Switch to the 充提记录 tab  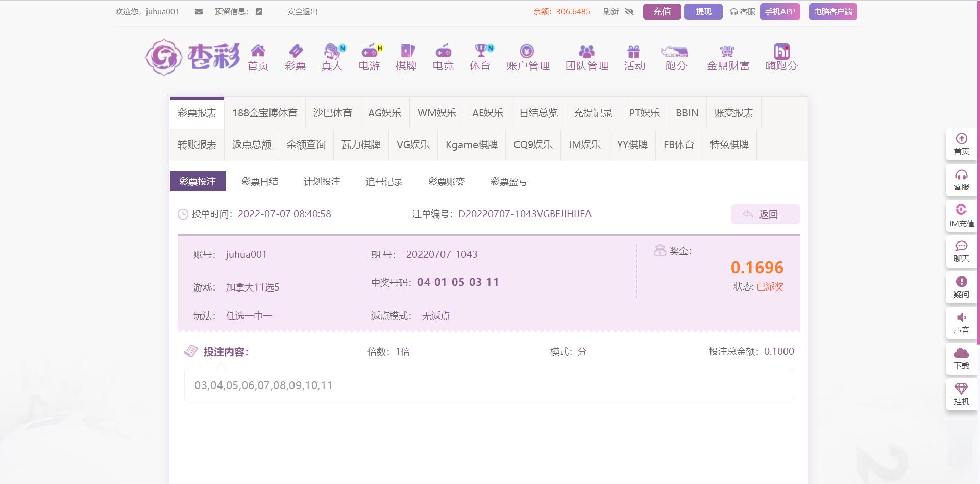(593, 113)
